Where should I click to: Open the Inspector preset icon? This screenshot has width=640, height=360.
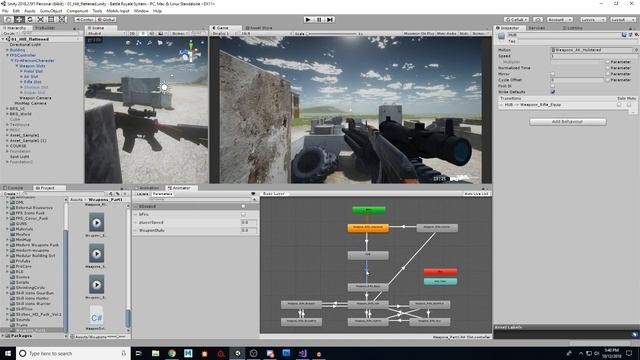coord(631,35)
